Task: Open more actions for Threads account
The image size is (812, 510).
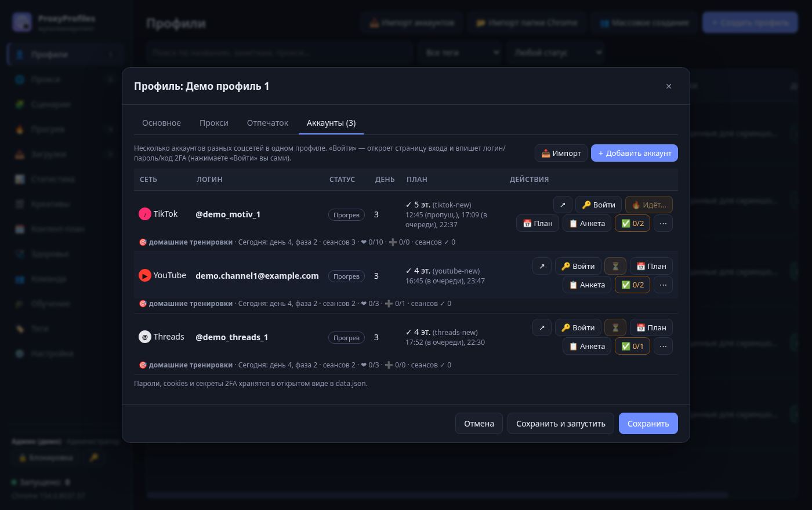Action: point(663,346)
